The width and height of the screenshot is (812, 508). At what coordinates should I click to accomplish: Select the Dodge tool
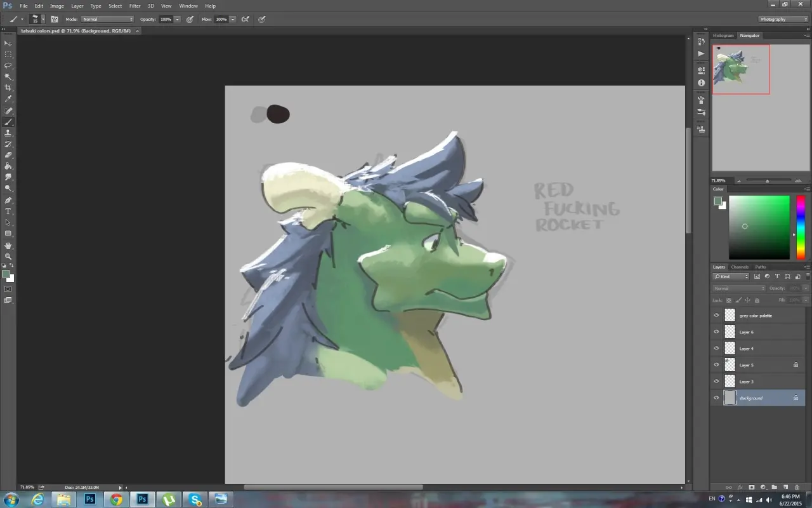click(8, 189)
